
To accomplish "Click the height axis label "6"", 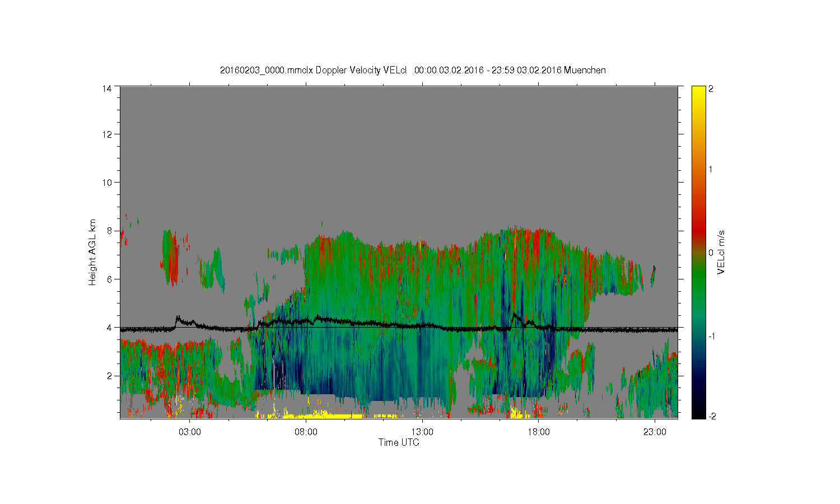I will 110,279.
